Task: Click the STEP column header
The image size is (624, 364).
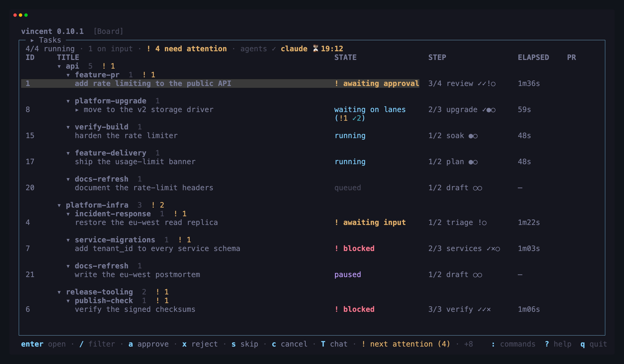Action: pyautogui.click(x=437, y=57)
